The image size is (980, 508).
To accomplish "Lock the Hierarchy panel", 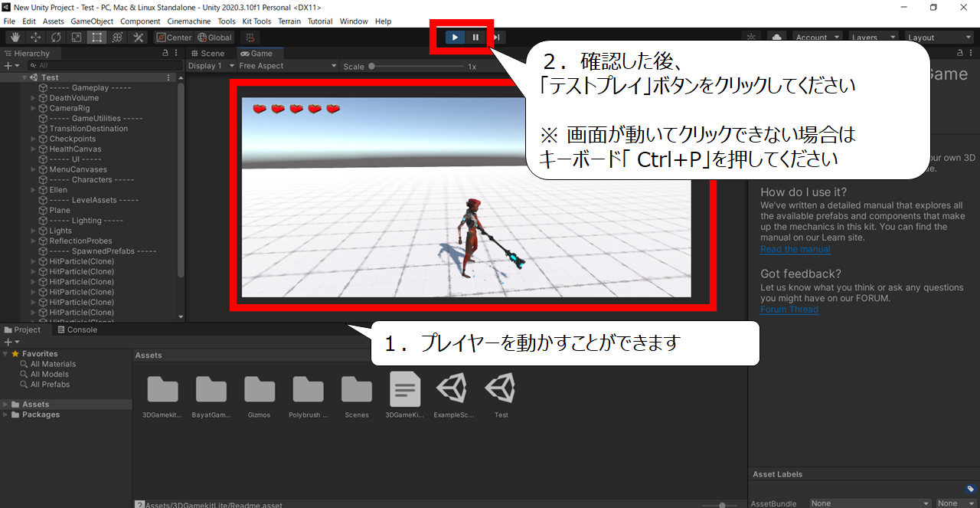I will [165, 54].
